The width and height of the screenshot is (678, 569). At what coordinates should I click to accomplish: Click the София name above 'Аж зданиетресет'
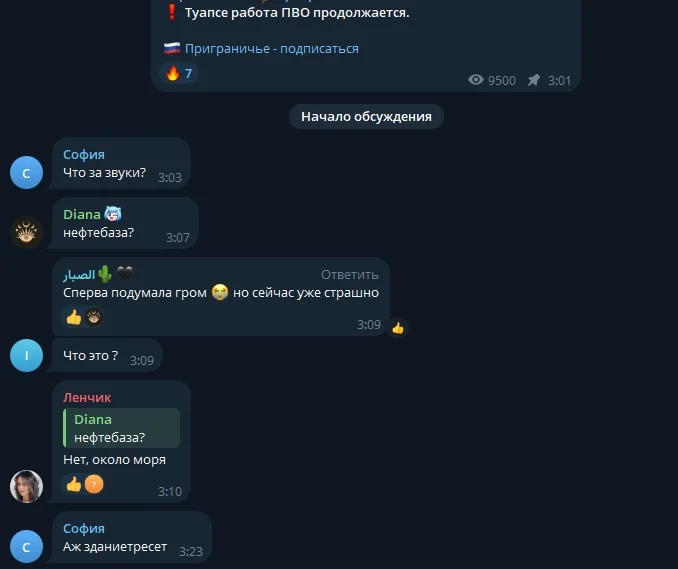coord(84,528)
